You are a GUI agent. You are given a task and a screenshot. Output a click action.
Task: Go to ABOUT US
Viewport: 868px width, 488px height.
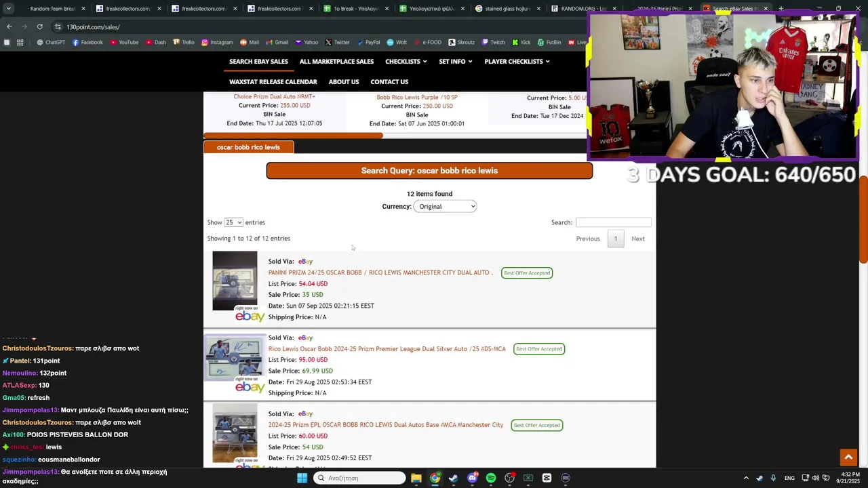(x=344, y=81)
